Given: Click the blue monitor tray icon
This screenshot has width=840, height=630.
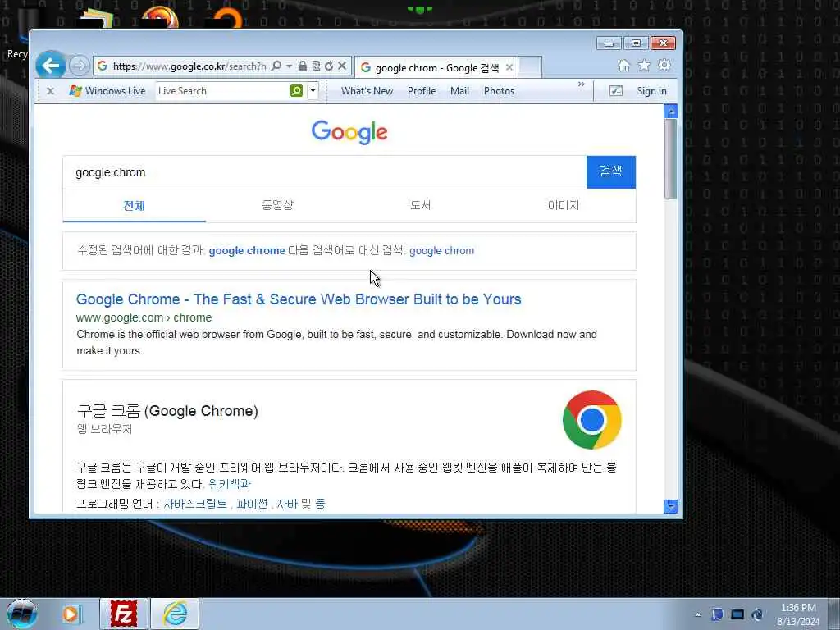Looking at the screenshot, I should [737, 614].
